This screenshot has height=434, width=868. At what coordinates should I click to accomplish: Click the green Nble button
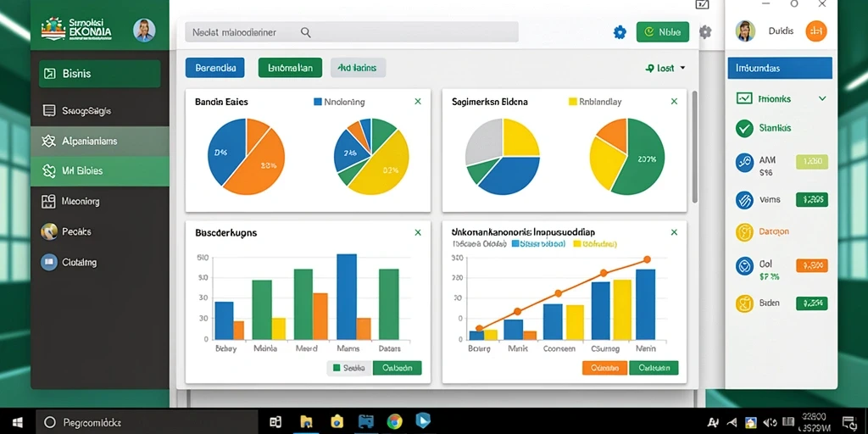point(663,32)
